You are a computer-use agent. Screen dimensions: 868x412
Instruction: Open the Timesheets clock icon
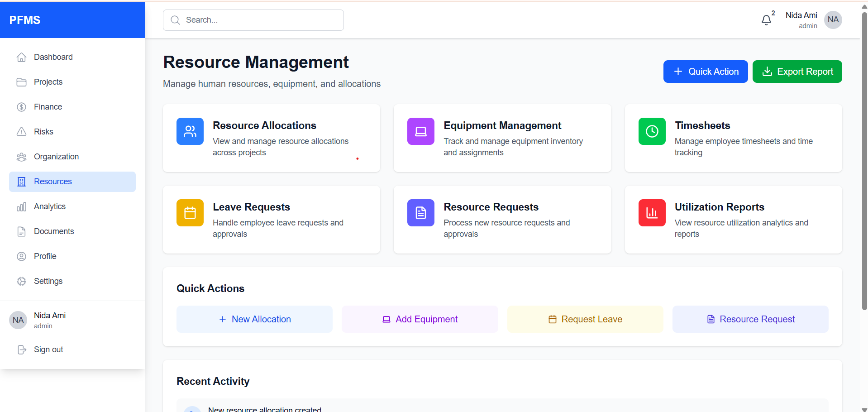point(652,131)
